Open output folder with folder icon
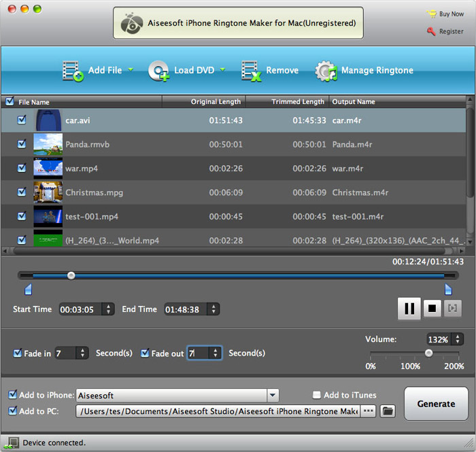476x452 pixels. coord(388,411)
